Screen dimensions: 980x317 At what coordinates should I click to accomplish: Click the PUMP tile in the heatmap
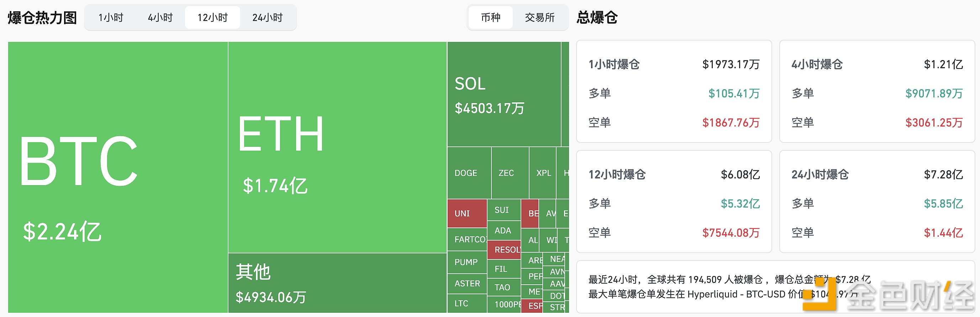pos(467,262)
